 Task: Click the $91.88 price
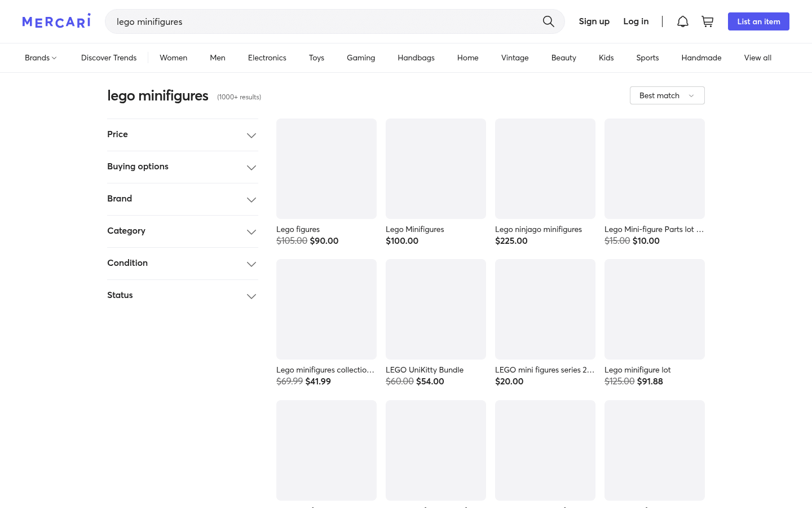pyautogui.click(x=650, y=382)
